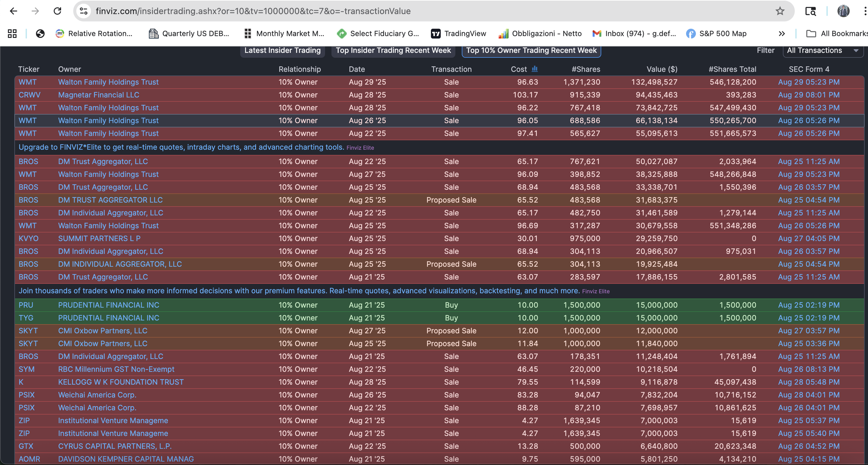Open the KVYO ticker link
Image resolution: width=868 pixels, height=465 pixels.
pyautogui.click(x=28, y=238)
